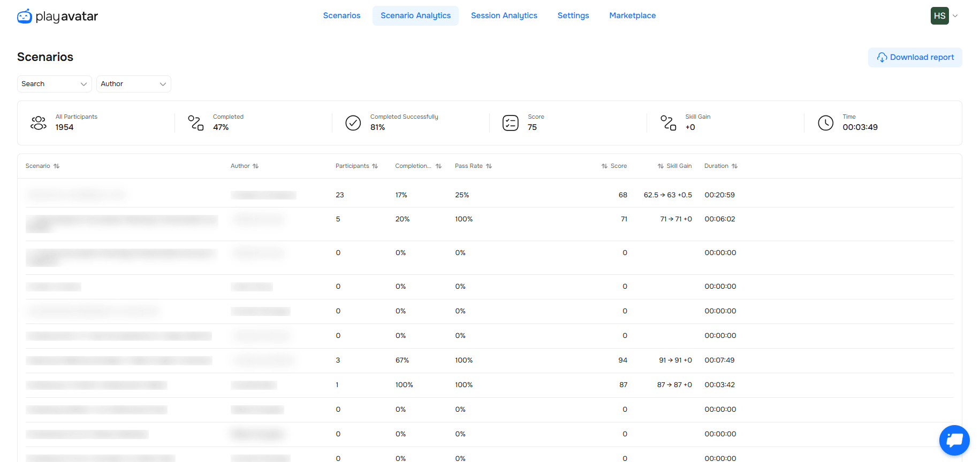
Task: Open the Settings page
Action: [573, 16]
